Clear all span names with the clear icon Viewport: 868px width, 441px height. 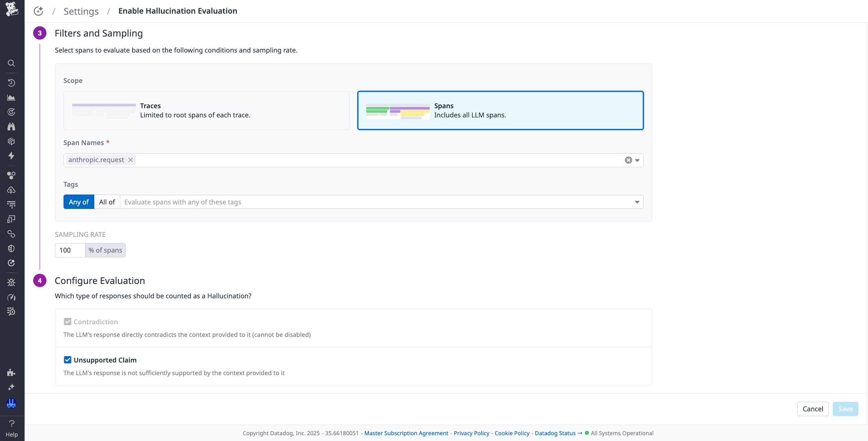click(x=628, y=160)
